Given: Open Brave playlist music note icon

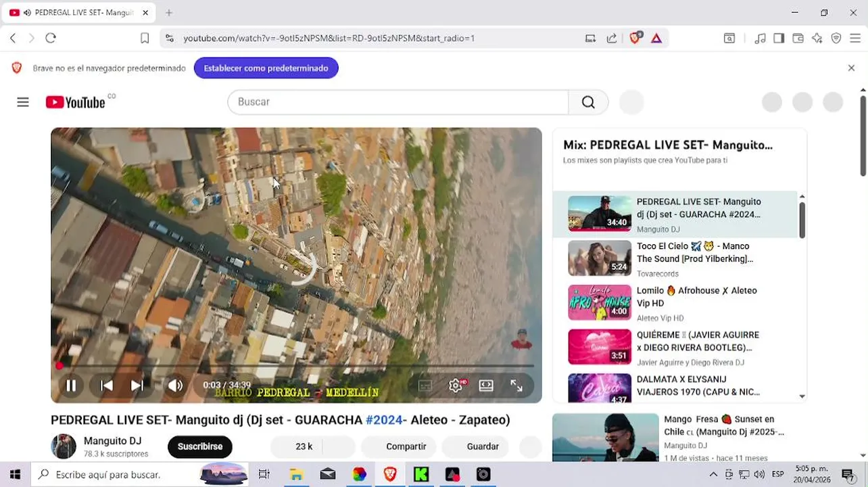Looking at the screenshot, I should tap(761, 39).
